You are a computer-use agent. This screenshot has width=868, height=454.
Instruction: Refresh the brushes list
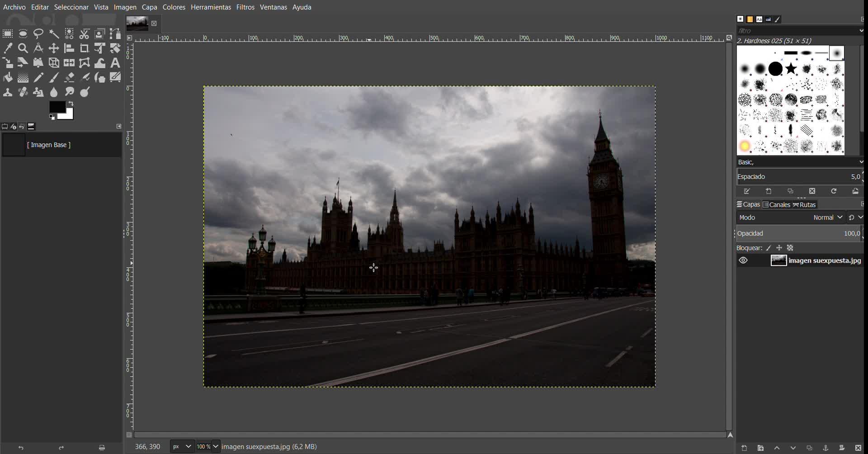click(834, 191)
